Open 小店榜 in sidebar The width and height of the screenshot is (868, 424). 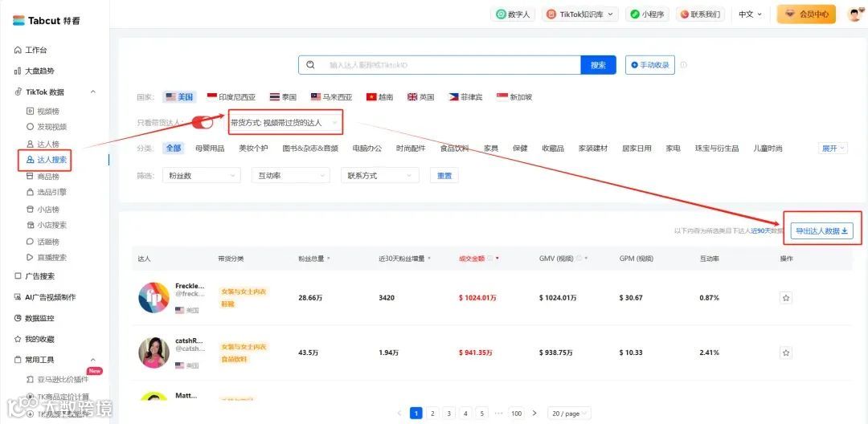(x=43, y=210)
